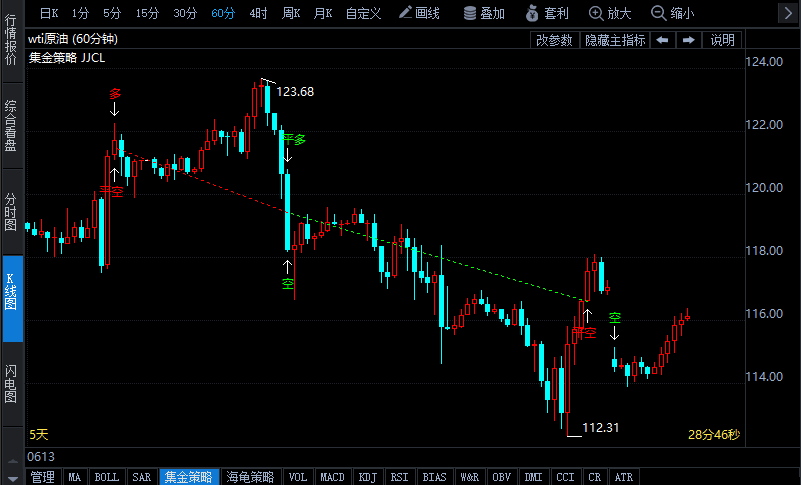
Task: Switch to 月K monthly chart
Action: pos(323,13)
